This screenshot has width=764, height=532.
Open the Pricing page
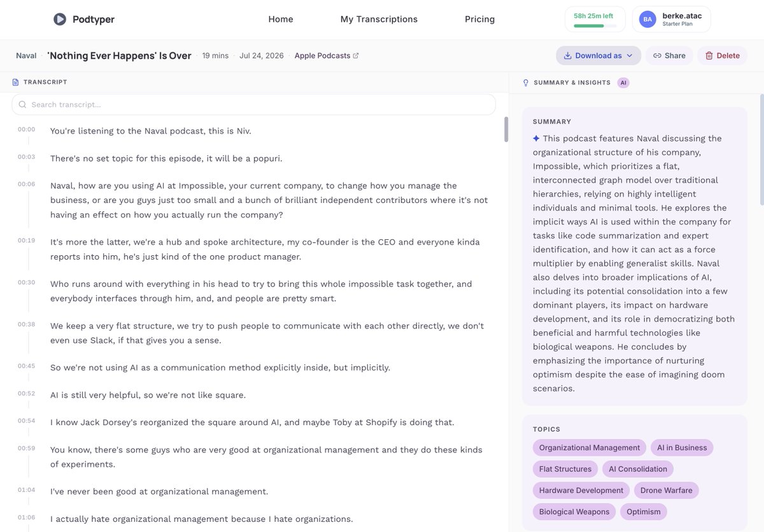(480, 19)
